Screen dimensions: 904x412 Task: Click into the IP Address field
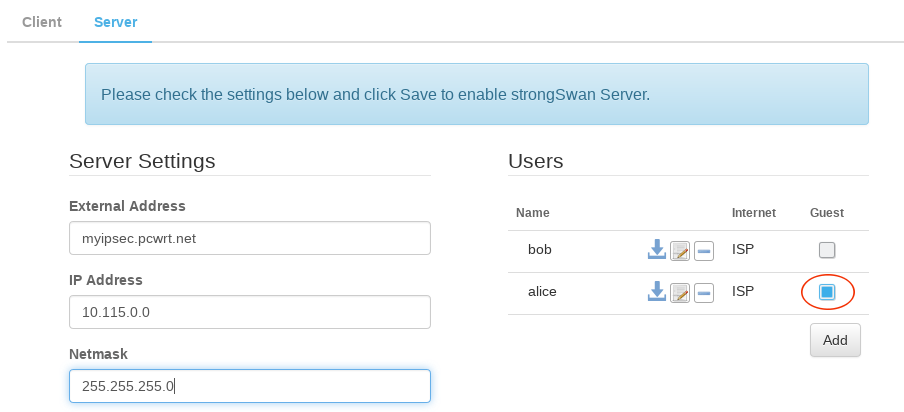[249, 312]
